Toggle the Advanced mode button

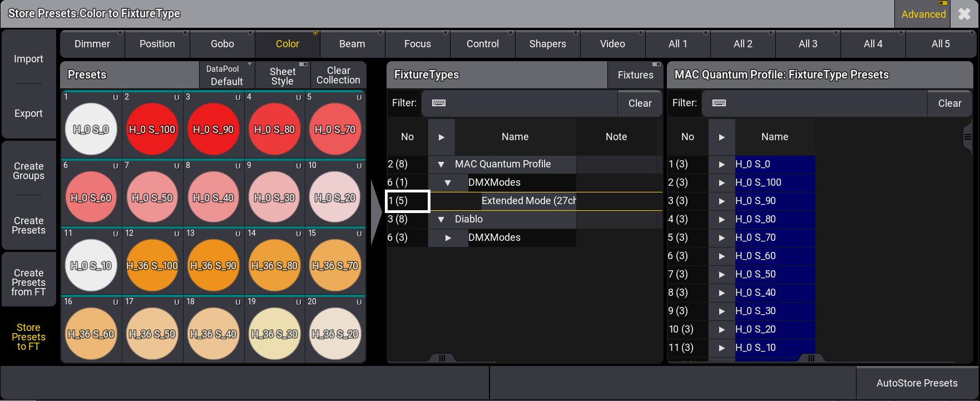pos(923,14)
